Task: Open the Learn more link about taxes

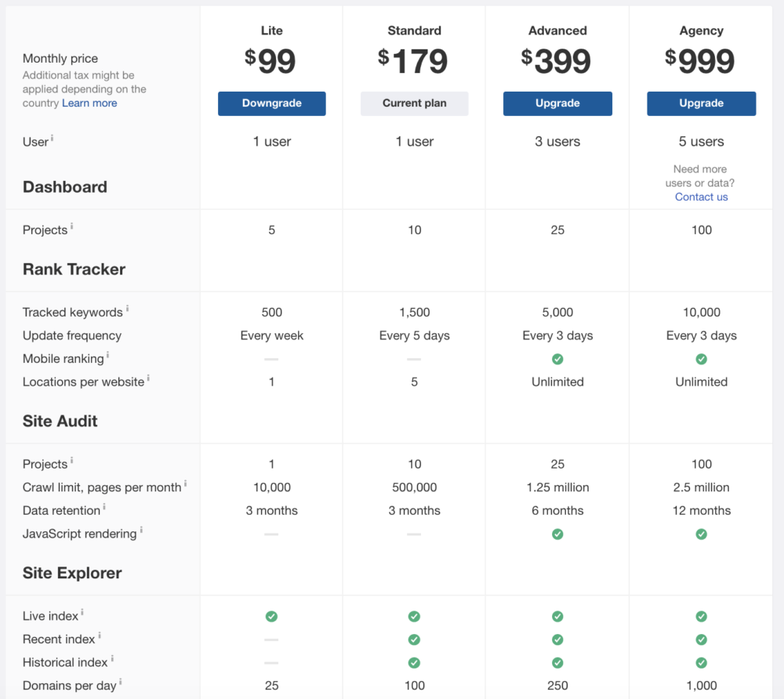Action: click(89, 103)
